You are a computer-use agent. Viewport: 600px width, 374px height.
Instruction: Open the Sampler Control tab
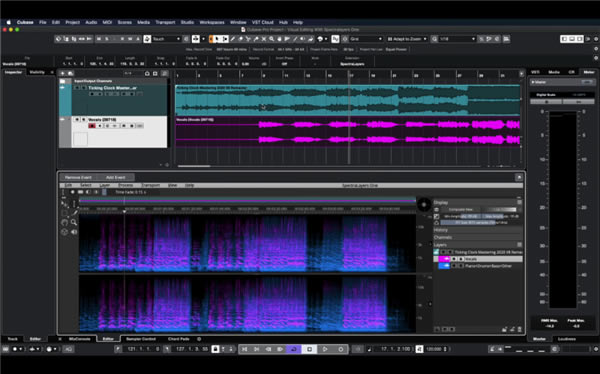pos(141,339)
